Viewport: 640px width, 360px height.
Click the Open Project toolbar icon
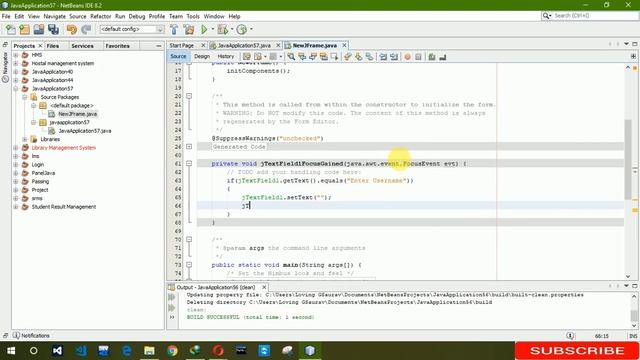pos(39,29)
